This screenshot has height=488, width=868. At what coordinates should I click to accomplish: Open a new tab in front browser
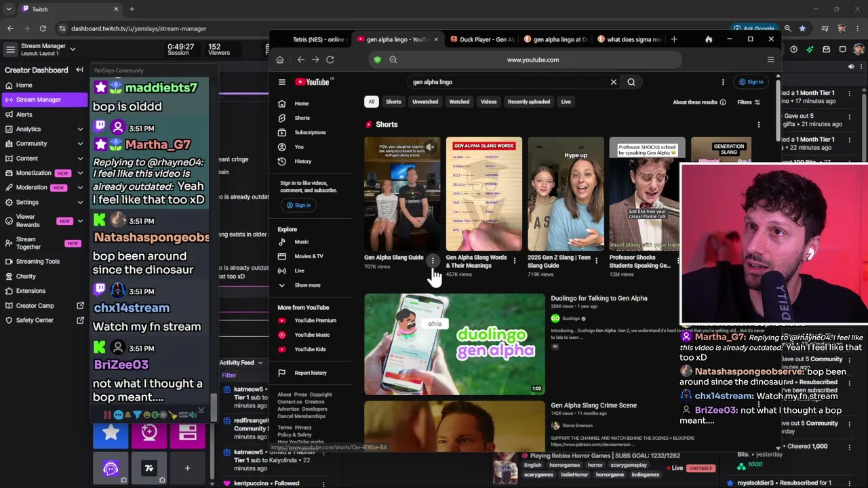(674, 39)
